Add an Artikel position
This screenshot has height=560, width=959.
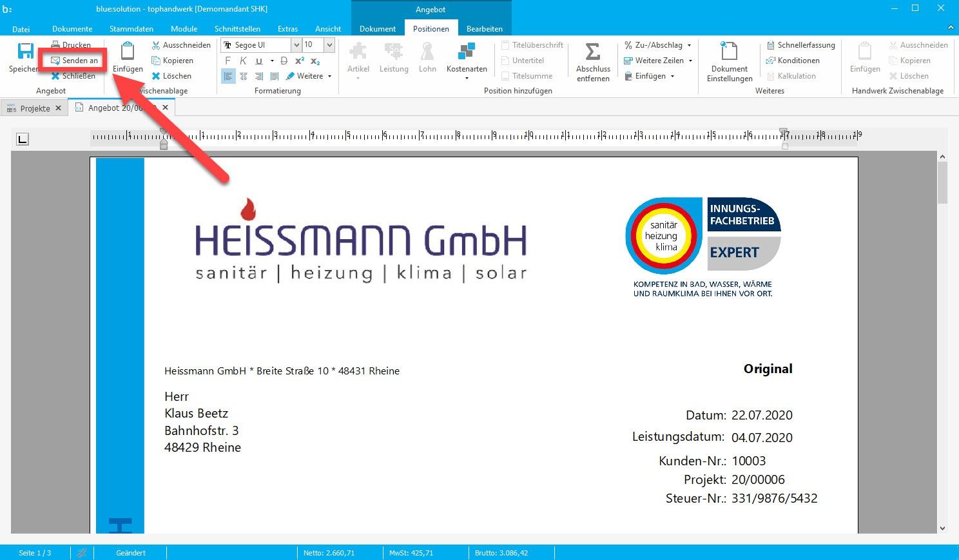click(x=358, y=61)
